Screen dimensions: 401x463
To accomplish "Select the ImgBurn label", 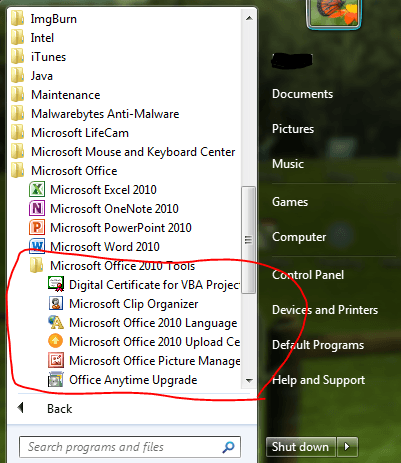I will 54,19.
